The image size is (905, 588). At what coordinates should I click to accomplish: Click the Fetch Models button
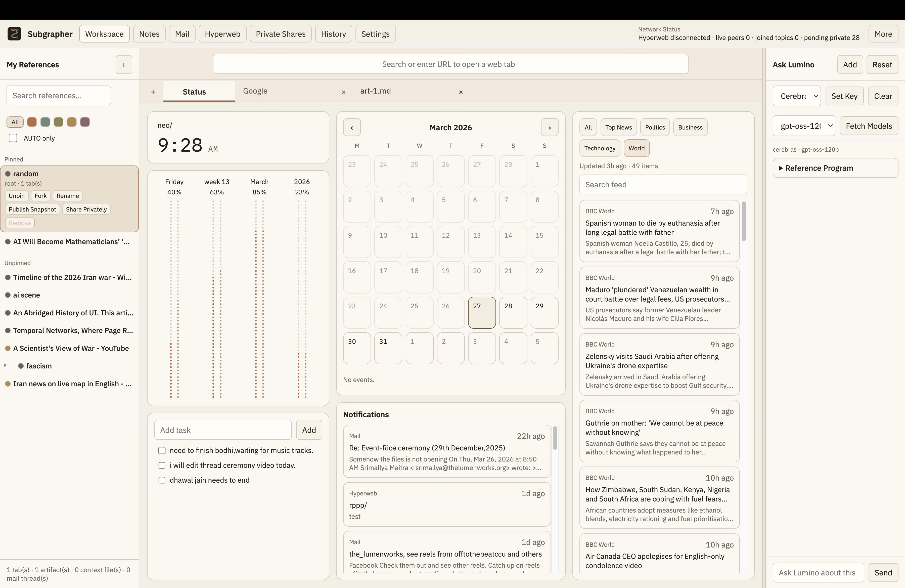pyautogui.click(x=869, y=126)
